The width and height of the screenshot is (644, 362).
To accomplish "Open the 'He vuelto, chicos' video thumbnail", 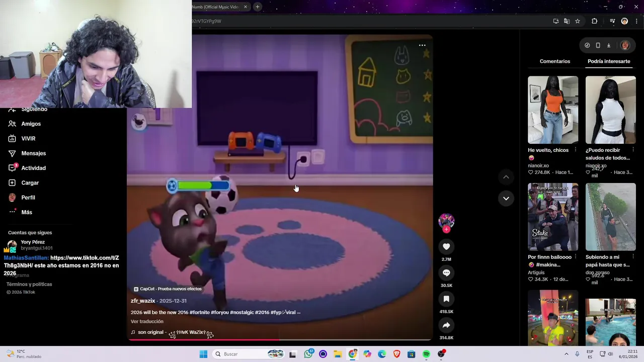I will pos(553,110).
